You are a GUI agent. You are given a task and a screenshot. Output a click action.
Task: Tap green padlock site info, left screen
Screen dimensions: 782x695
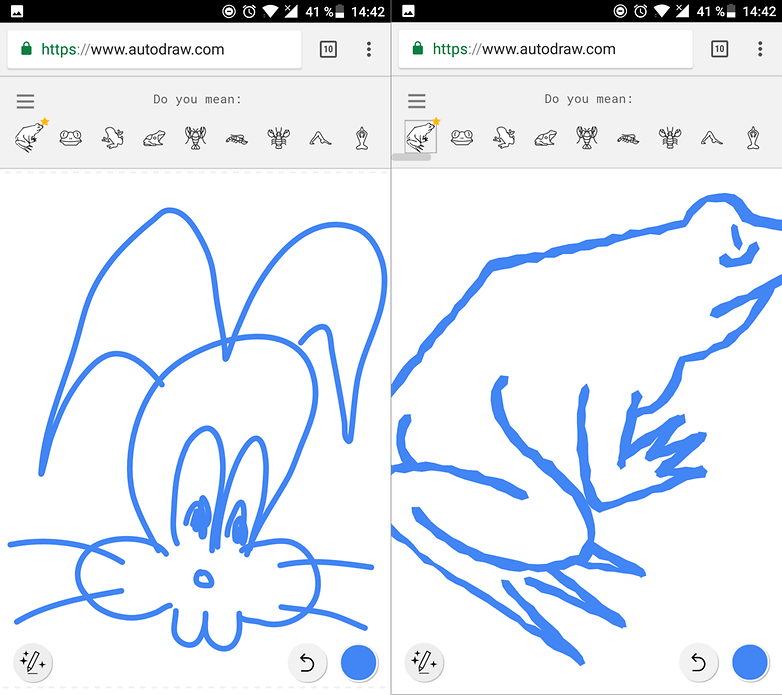[26, 49]
